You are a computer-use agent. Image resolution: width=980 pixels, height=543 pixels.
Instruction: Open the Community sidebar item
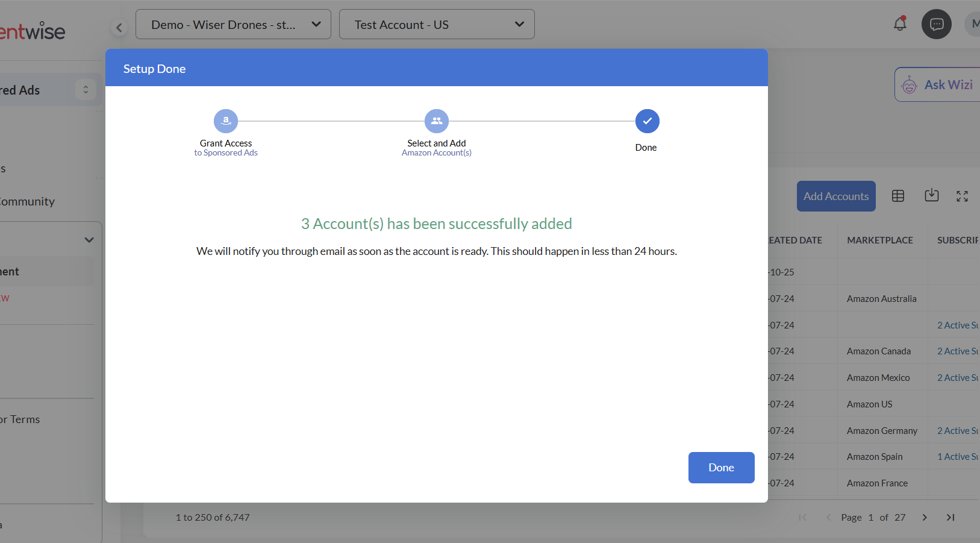[27, 201]
